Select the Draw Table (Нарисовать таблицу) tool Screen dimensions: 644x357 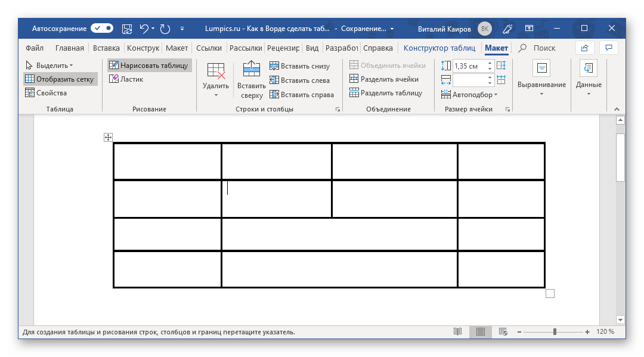(x=148, y=66)
